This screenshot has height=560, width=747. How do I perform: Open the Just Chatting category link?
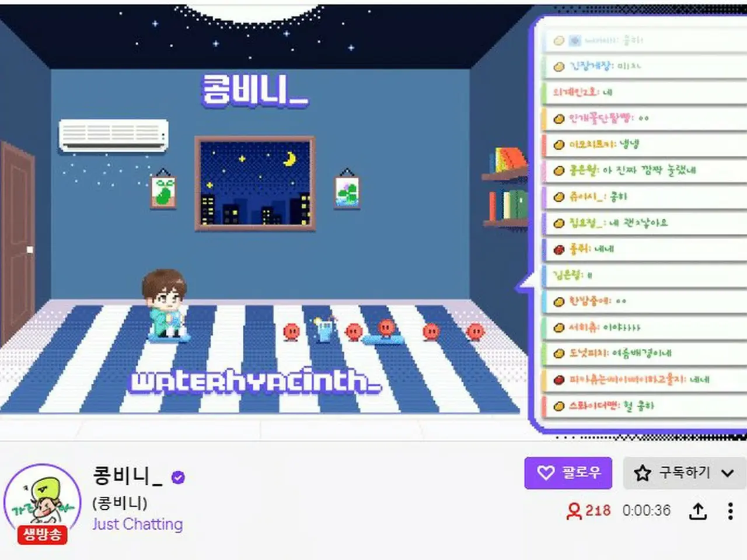(137, 524)
